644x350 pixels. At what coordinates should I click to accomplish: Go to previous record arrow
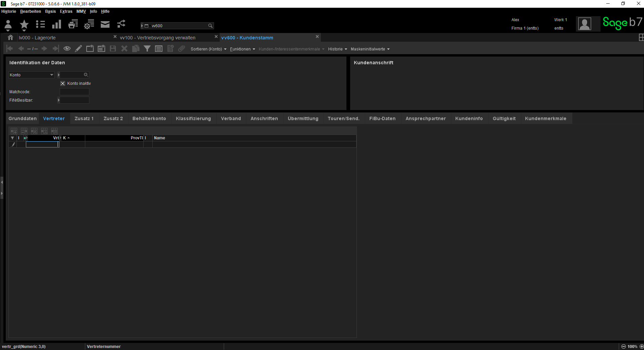pos(21,48)
